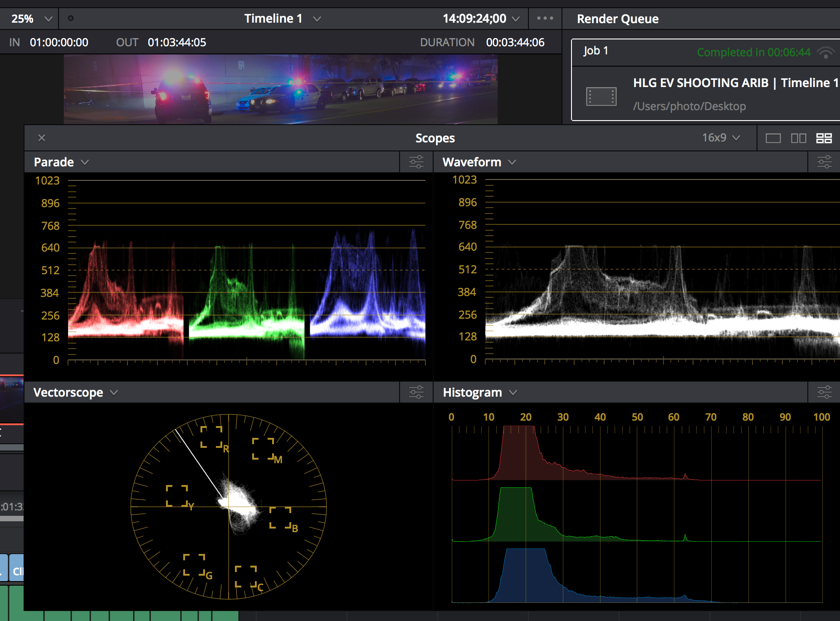This screenshot has width=840, height=621.
Task: Click the viewer options three-dots icon
Action: click(545, 19)
